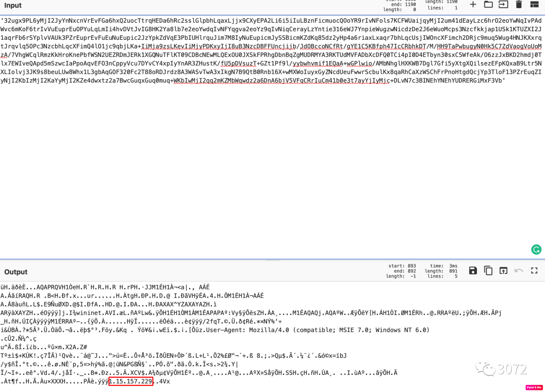
Task: Click the input stat 'end: 1190'
Action: point(404,5)
